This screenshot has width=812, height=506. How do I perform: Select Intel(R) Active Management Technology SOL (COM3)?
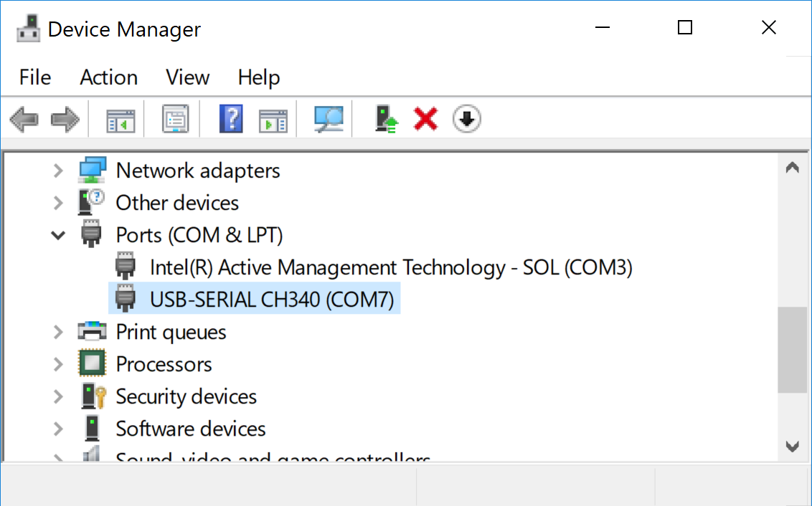point(390,267)
